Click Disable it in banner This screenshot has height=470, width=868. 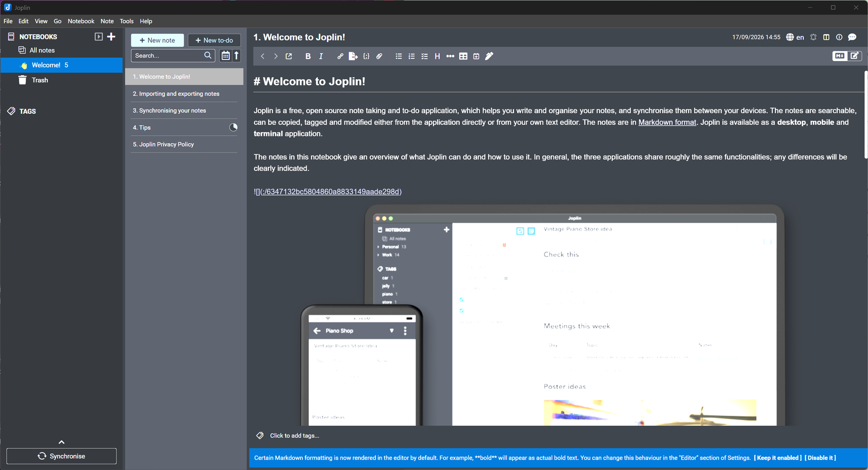[820, 458]
